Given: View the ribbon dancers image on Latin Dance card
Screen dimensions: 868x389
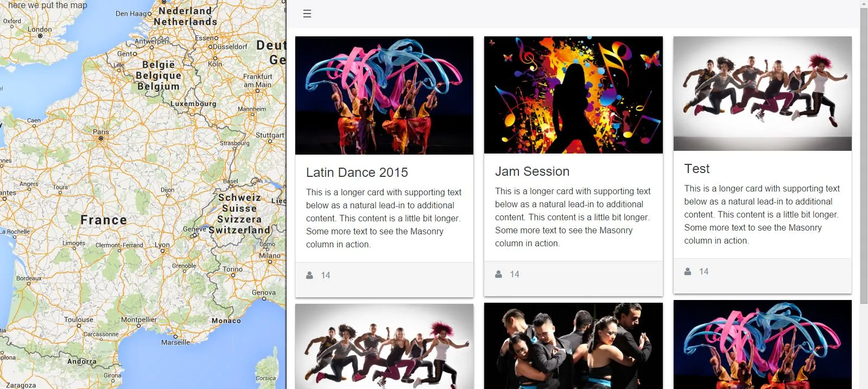Looking at the screenshot, I should coord(384,95).
